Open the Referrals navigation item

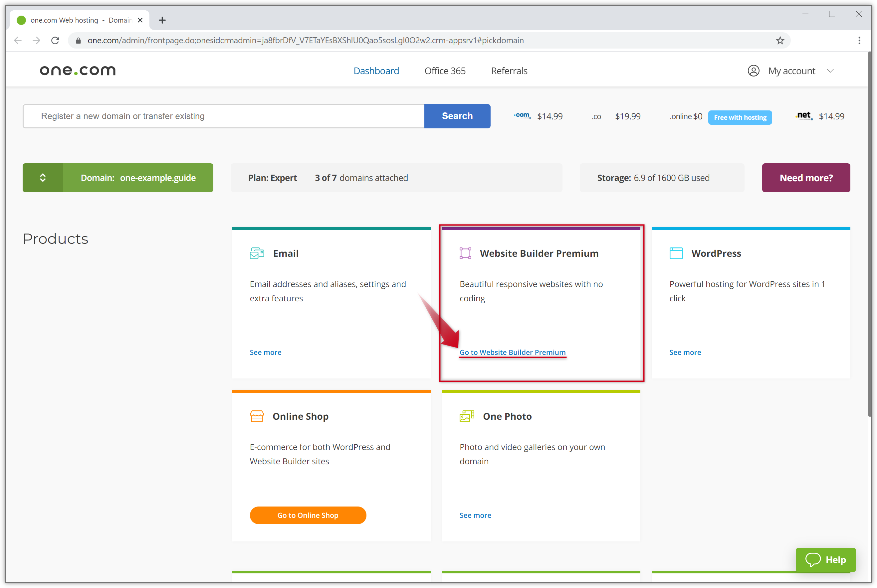(x=509, y=71)
